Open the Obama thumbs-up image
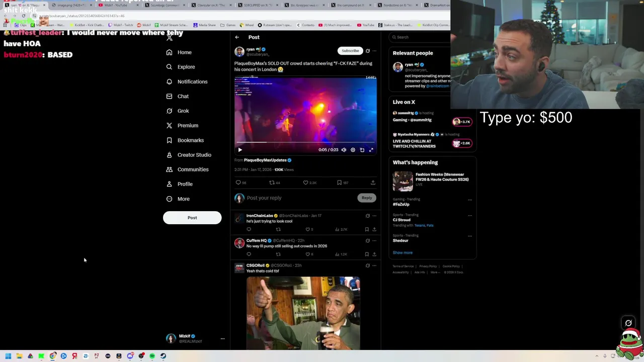Image resolution: width=644 pixels, height=362 pixels. [x=303, y=313]
